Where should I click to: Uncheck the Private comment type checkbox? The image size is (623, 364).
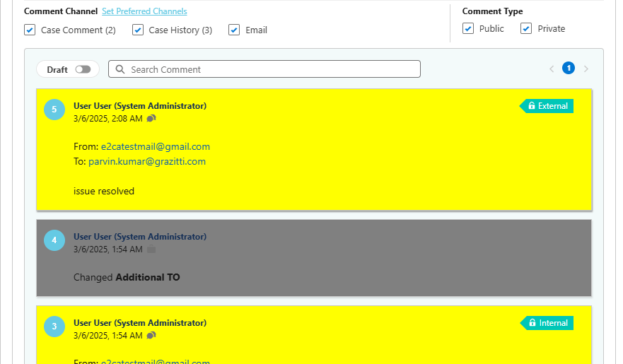pyautogui.click(x=526, y=28)
